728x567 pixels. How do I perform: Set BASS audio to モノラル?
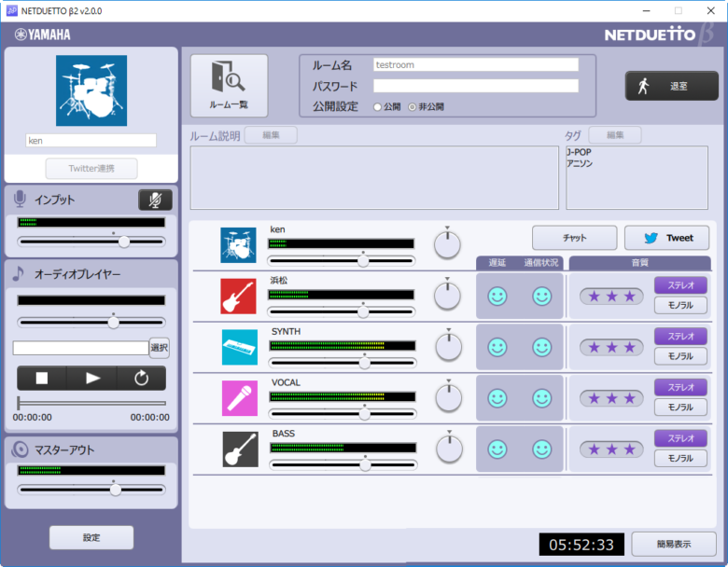pos(680,459)
